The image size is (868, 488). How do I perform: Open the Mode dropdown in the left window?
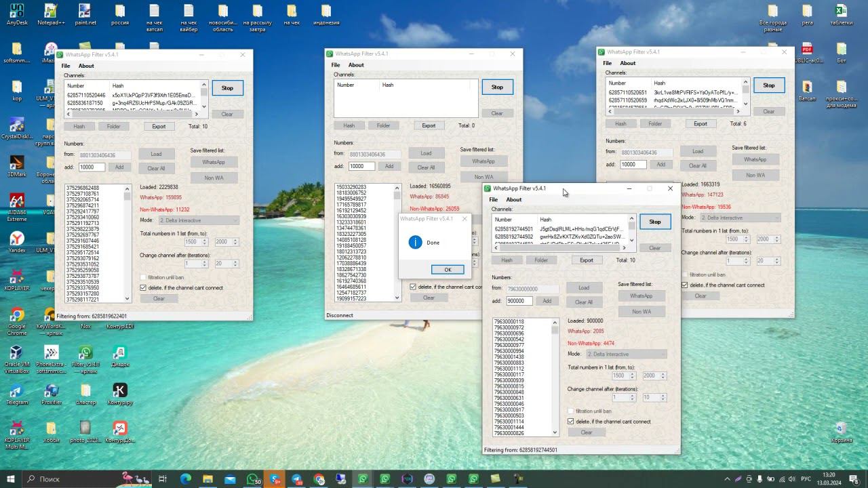point(199,220)
